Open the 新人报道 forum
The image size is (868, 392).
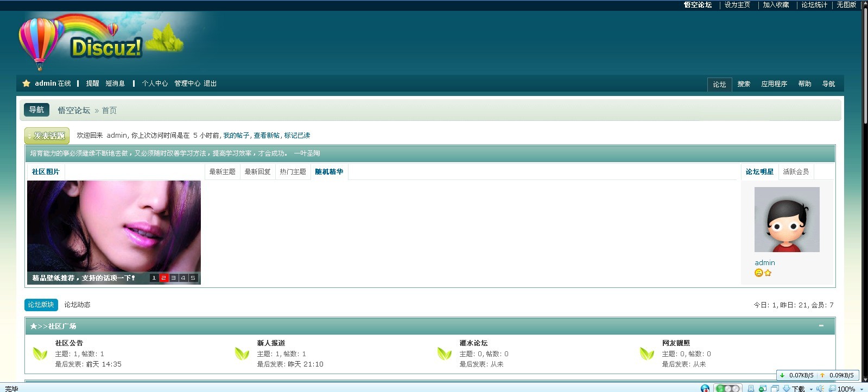pyautogui.click(x=271, y=343)
